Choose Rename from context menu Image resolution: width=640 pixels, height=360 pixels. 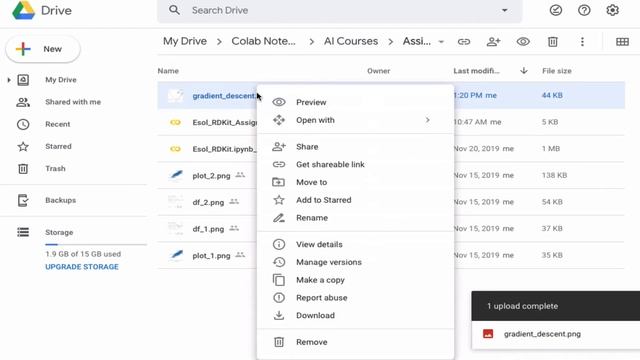(x=356, y=218)
